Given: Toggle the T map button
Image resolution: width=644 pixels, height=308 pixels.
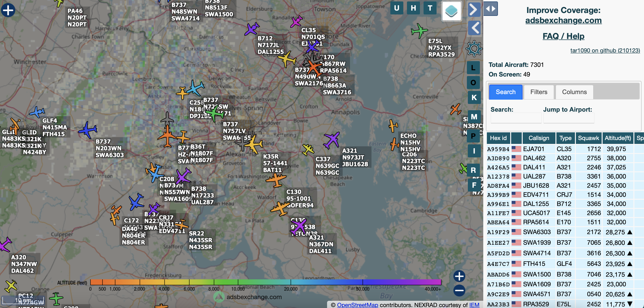Looking at the screenshot, I should (430, 8).
